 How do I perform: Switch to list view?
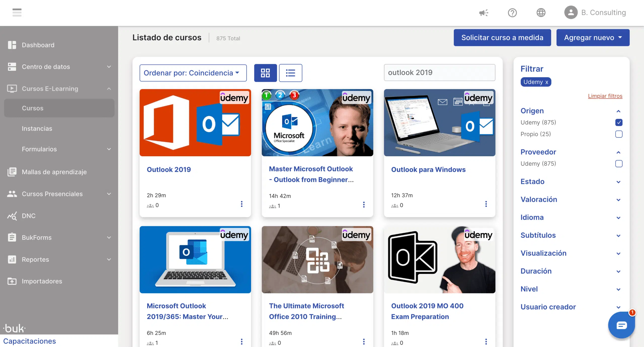pos(291,73)
